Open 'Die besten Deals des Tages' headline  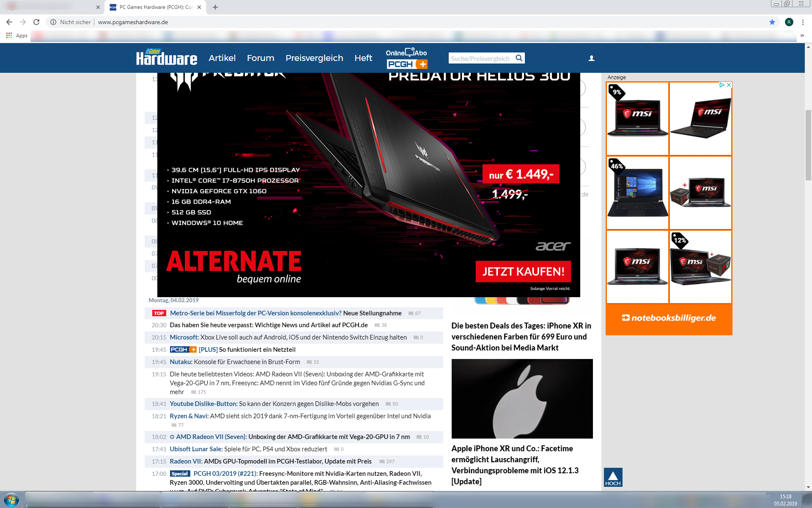[521, 337]
